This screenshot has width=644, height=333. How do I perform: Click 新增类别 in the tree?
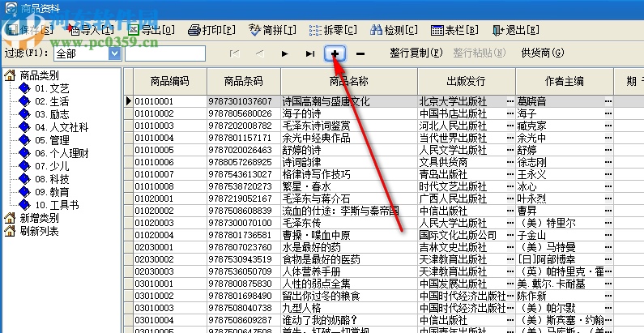[39, 218]
